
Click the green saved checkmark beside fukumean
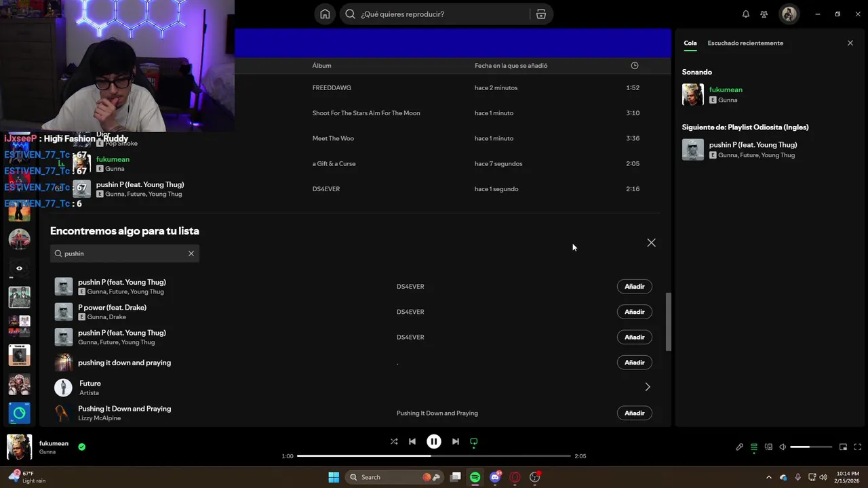pos(82,447)
